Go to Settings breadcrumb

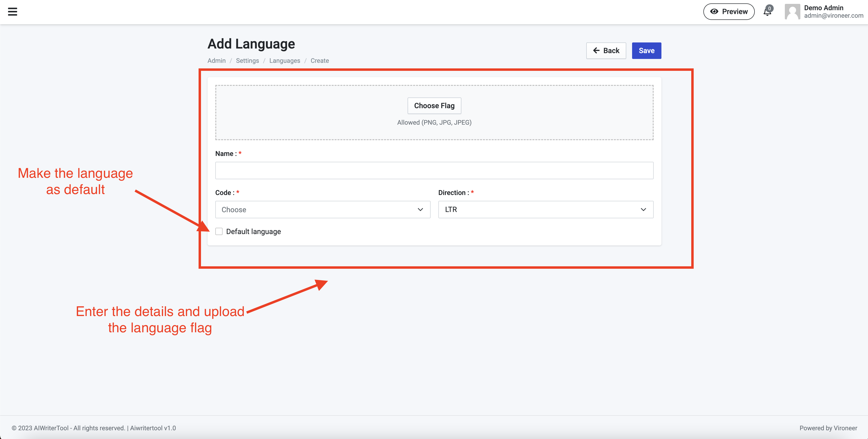[247, 61]
